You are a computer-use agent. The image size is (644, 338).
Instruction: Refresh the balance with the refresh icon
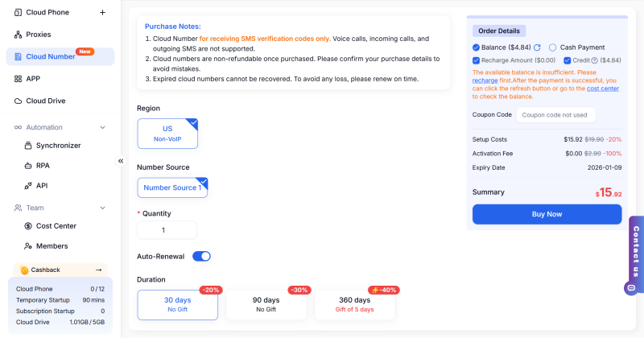tap(537, 47)
